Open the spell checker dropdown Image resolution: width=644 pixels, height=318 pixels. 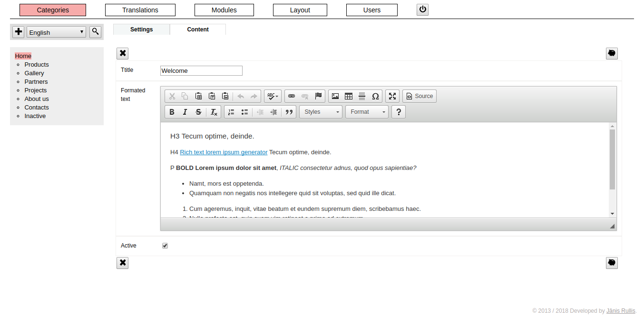click(x=273, y=96)
